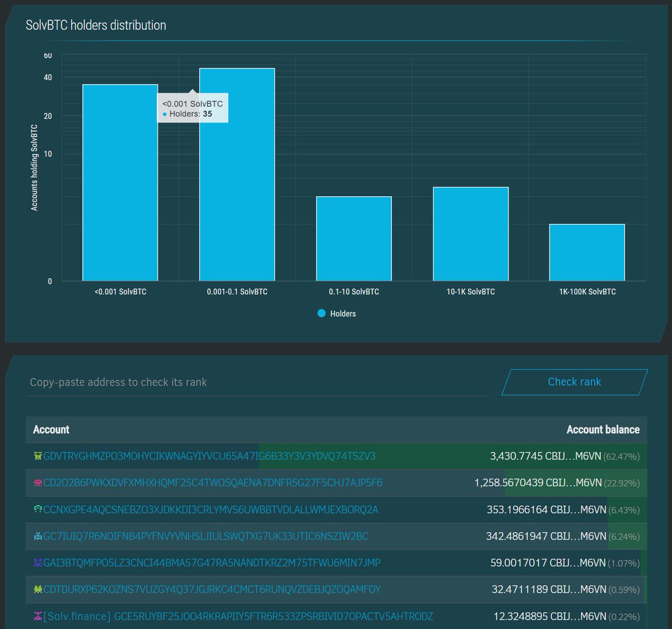
Task: Click the 10-1K SolvBTC chart bar
Action: [x=471, y=234]
